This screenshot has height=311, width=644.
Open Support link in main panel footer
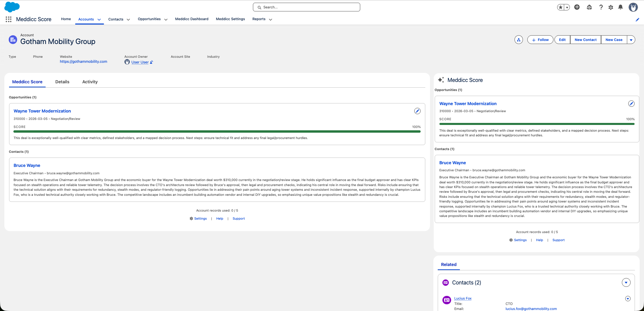tap(239, 219)
